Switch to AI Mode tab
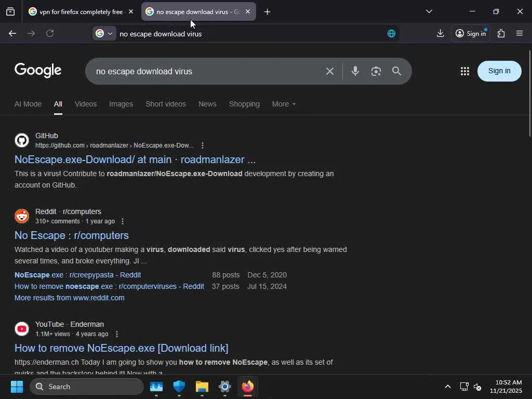The height and width of the screenshot is (399, 532). tap(28, 104)
